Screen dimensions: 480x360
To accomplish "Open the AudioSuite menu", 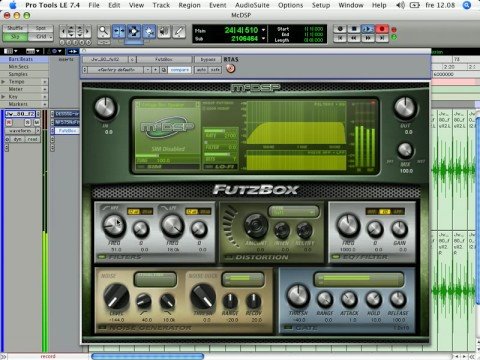I will pyautogui.click(x=252, y=5).
